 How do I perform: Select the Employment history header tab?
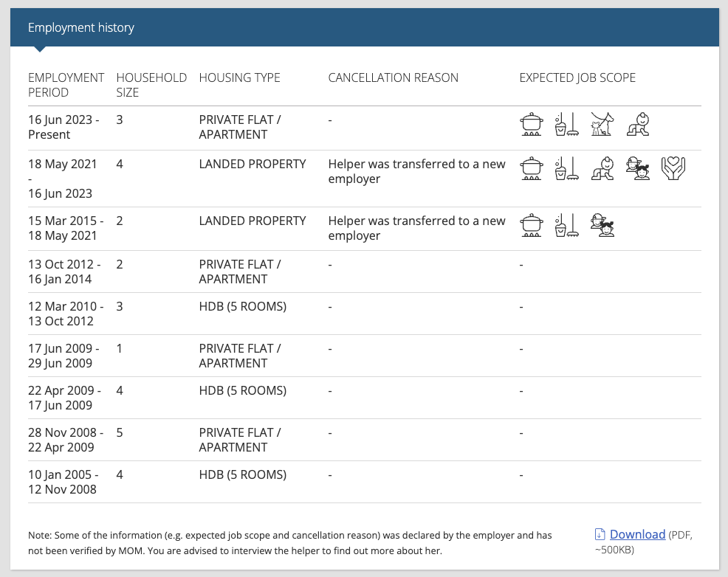[80, 27]
